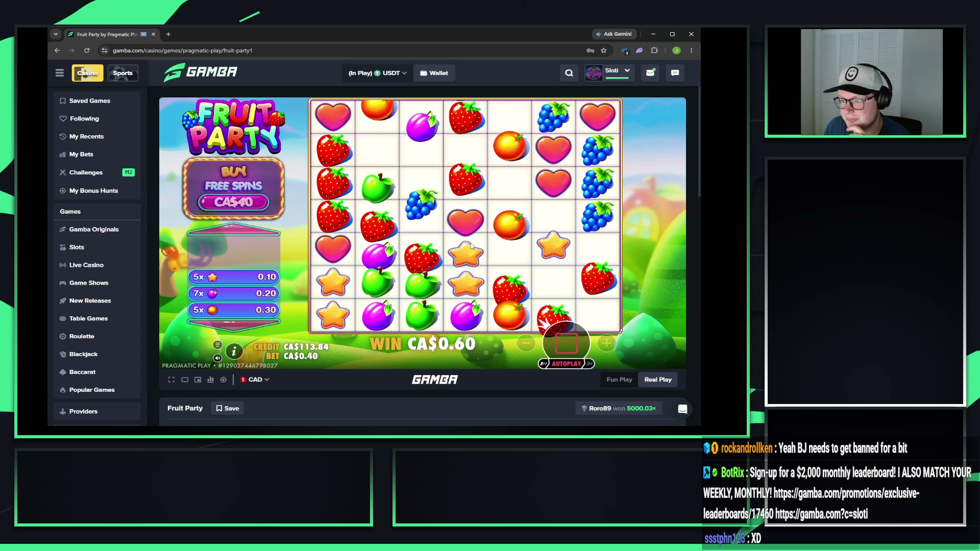The width and height of the screenshot is (980, 551).
Task: Open the slot game info paytable
Action: click(x=234, y=351)
